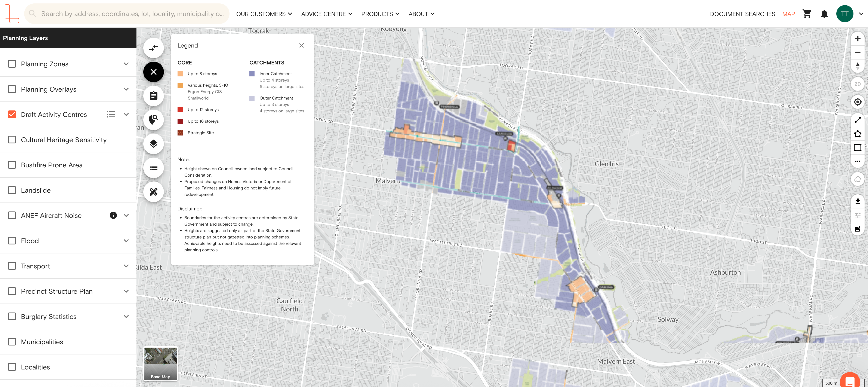Go to Document Searches
Screen dimensions: 868x387
(742, 14)
